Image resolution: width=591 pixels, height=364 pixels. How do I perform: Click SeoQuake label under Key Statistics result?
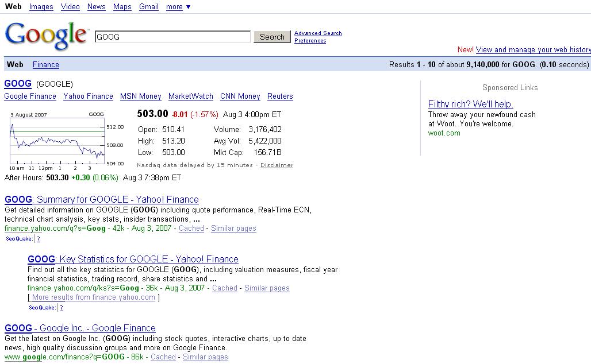click(x=42, y=308)
